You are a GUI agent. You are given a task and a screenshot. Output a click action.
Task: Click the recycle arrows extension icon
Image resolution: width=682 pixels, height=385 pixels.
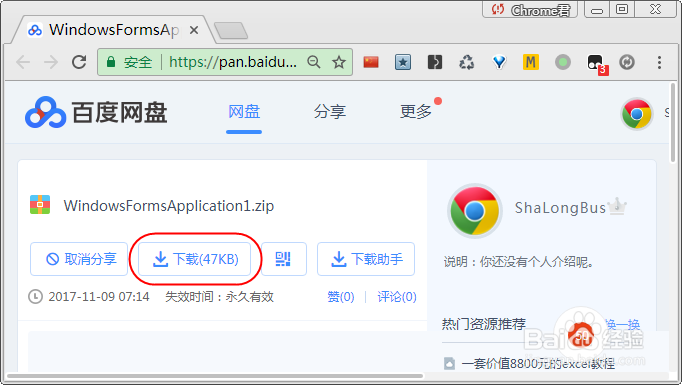(467, 62)
